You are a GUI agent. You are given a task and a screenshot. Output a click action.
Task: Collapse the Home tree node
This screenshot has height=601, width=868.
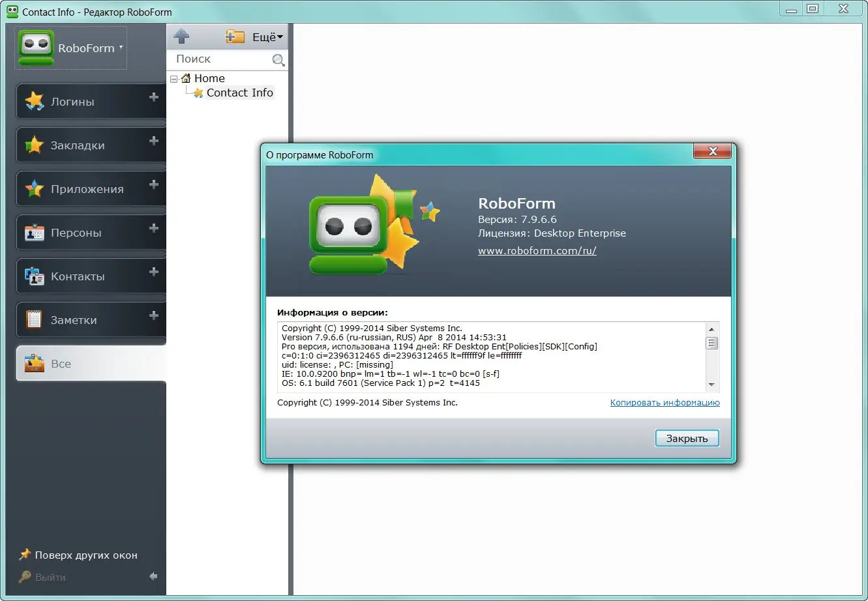[173, 79]
